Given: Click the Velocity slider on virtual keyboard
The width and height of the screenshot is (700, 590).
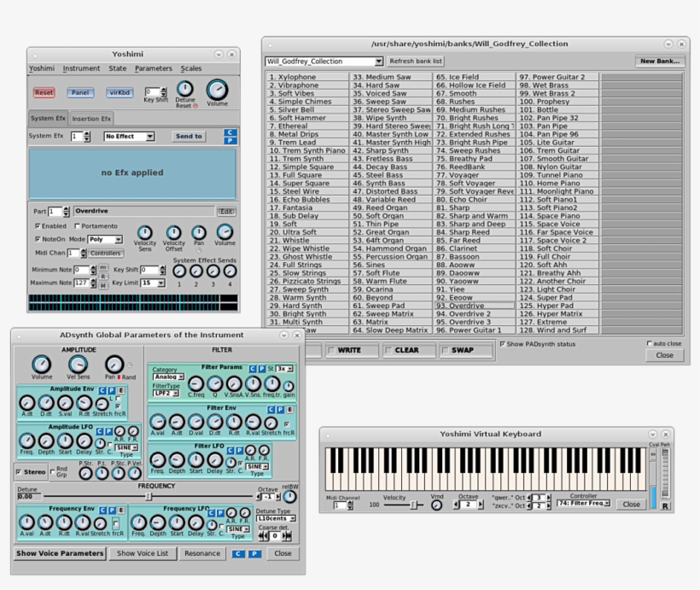Looking at the screenshot, I should 404,505.
